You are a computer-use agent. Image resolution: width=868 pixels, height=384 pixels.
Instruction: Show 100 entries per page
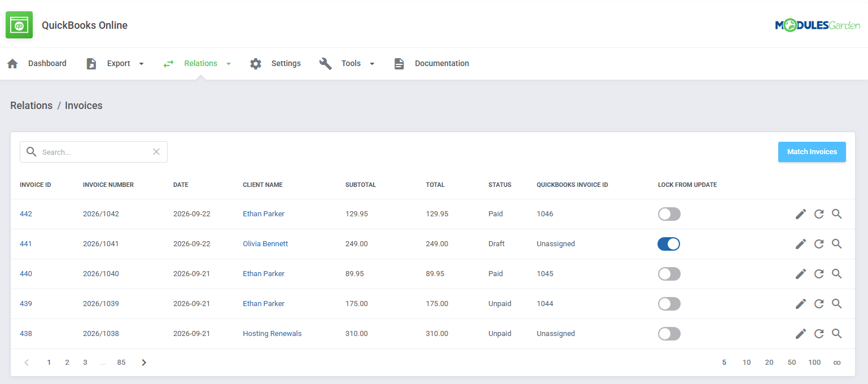(x=814, y=363)
